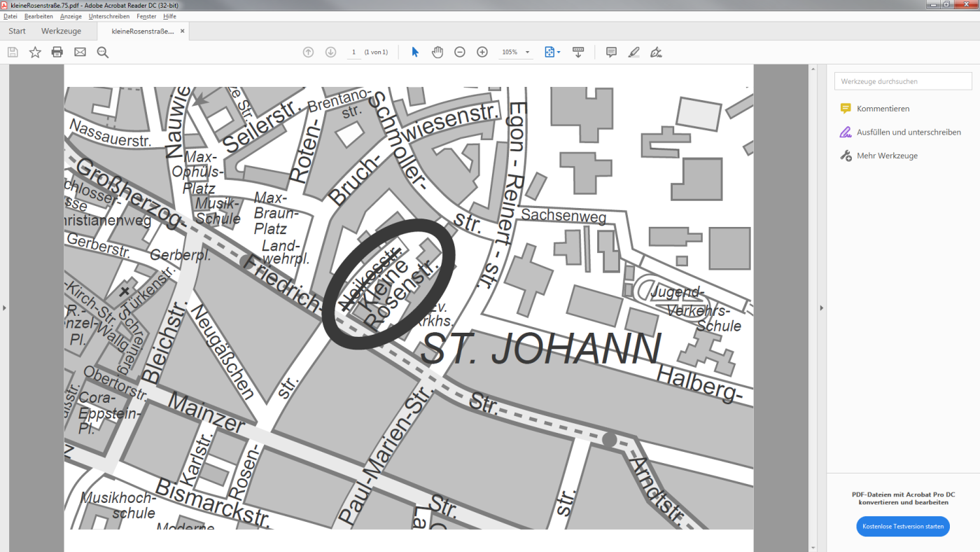
Task: Collapse the right tools pane arrow
Action: click(821, 308)
